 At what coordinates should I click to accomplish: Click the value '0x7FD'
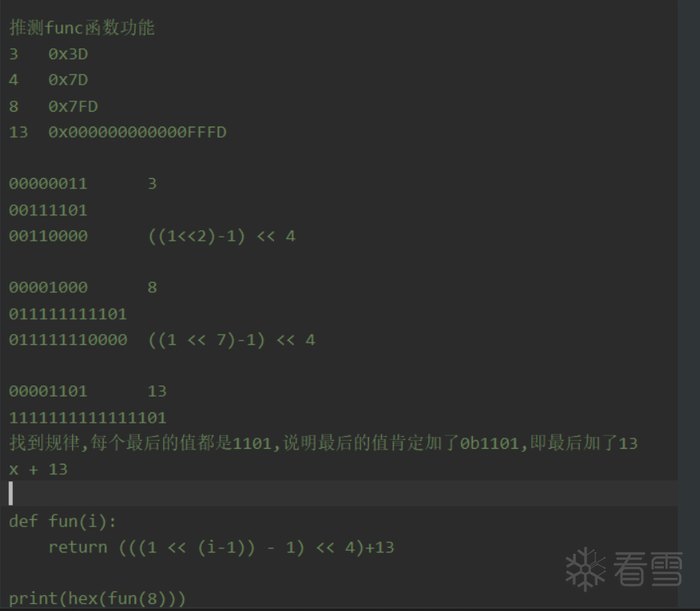click(x=73, y=106)
